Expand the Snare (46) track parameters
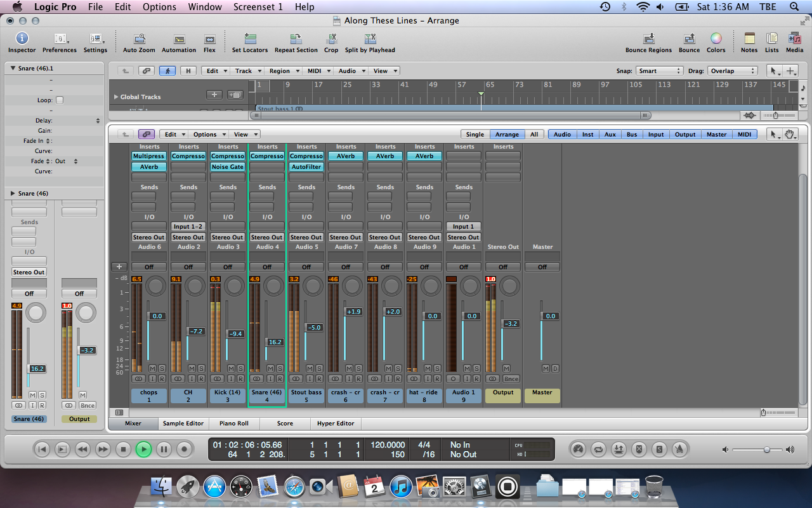Screen dimensions: 812x508 pos(13,194)
